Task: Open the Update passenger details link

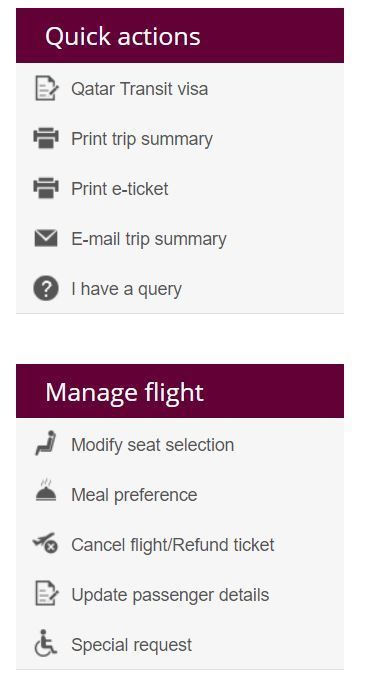Action: [x=170, y=595]
